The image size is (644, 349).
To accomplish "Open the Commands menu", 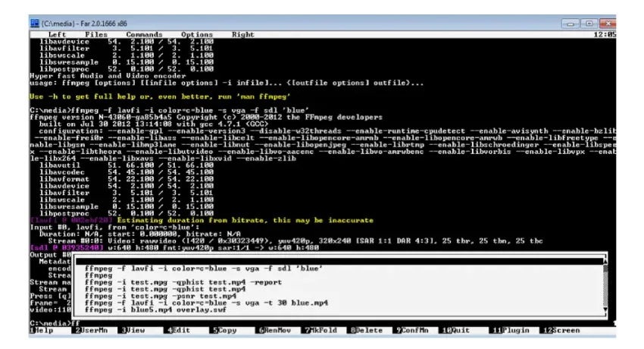I will pos(144,34).
